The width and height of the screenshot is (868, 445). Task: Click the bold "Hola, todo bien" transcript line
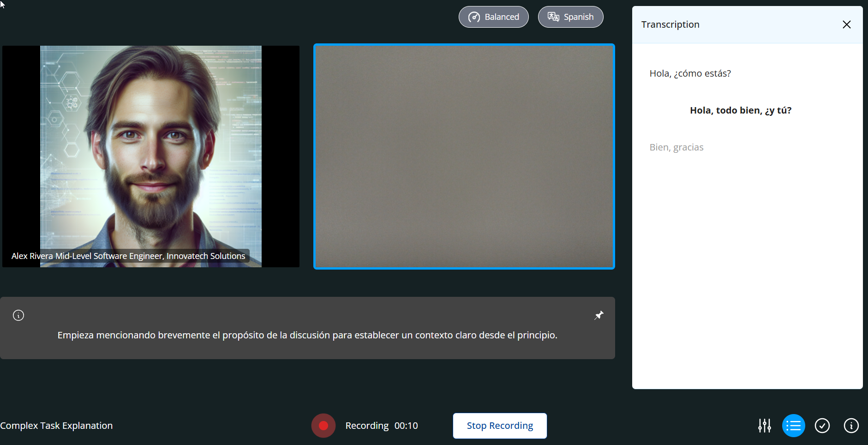(740, 110)
